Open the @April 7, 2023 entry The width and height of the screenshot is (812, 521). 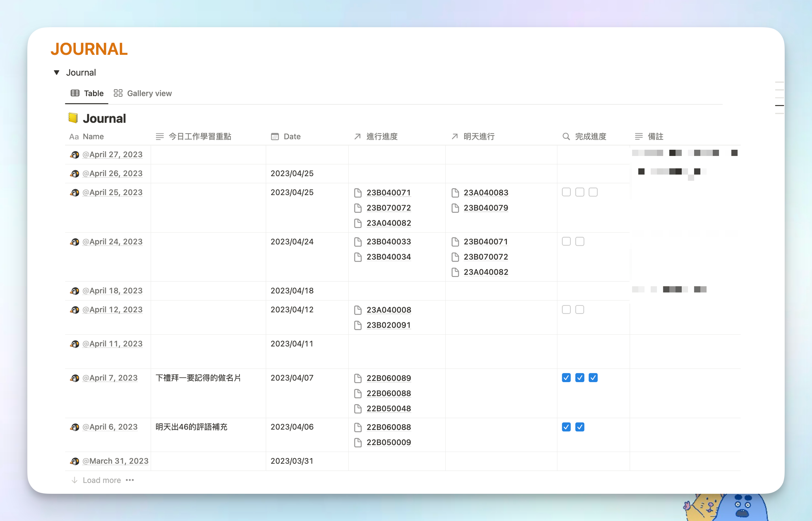point(110,378)
